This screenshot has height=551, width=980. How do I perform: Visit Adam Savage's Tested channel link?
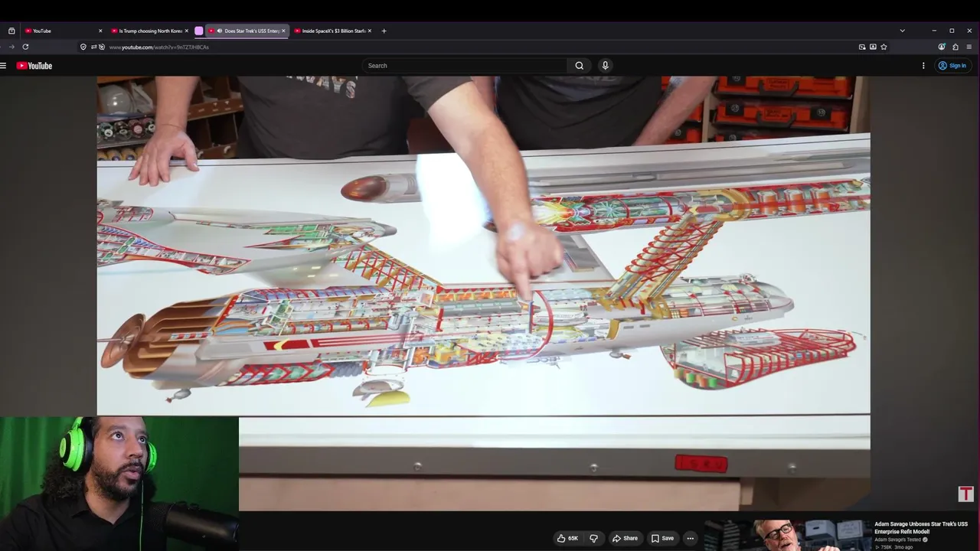pos(897,540)
